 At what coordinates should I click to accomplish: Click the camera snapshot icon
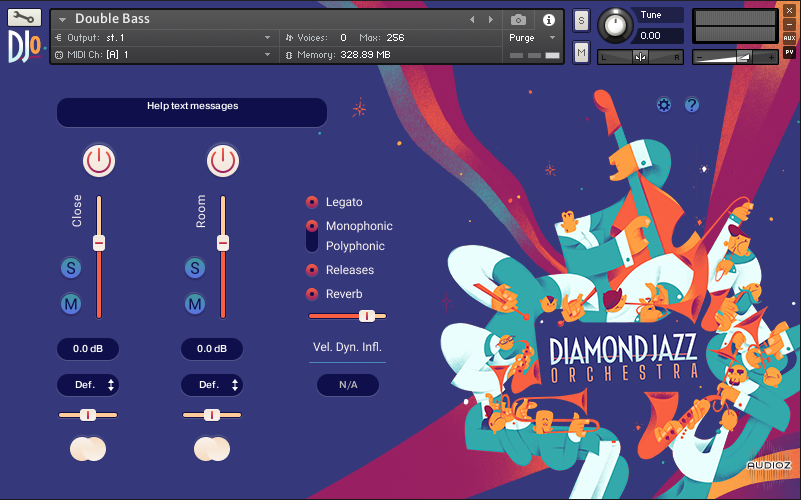click(x=518, y=20)
